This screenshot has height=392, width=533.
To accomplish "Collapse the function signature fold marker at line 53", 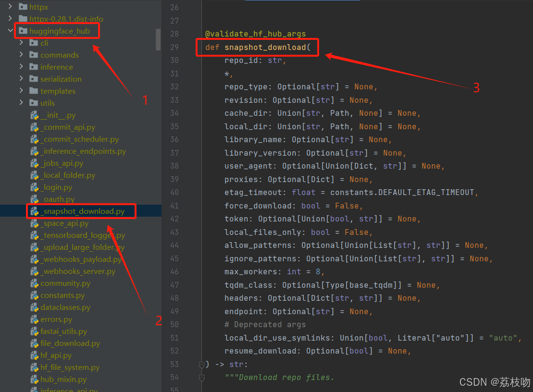I will (201, 365).
